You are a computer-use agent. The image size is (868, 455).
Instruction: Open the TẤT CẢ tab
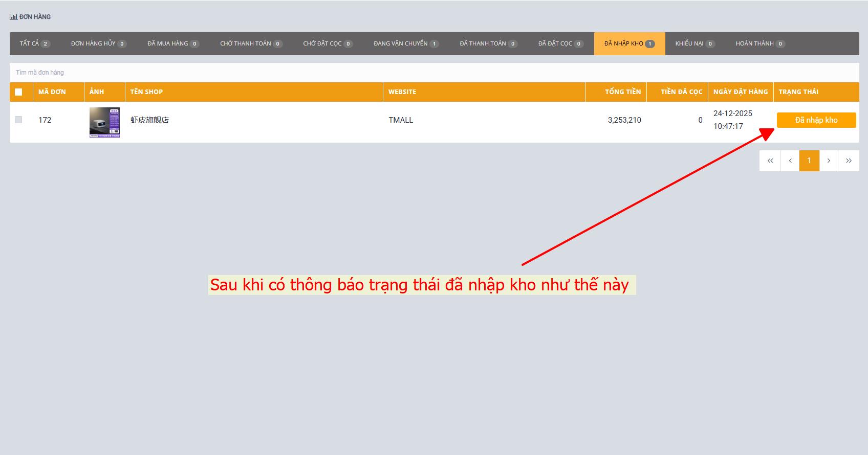point(34,43)
